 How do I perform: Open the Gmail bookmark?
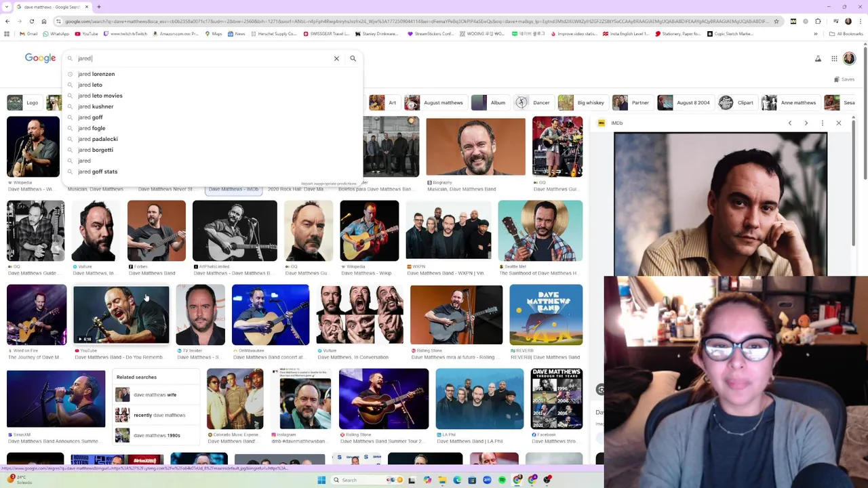(x=28, y=34)
